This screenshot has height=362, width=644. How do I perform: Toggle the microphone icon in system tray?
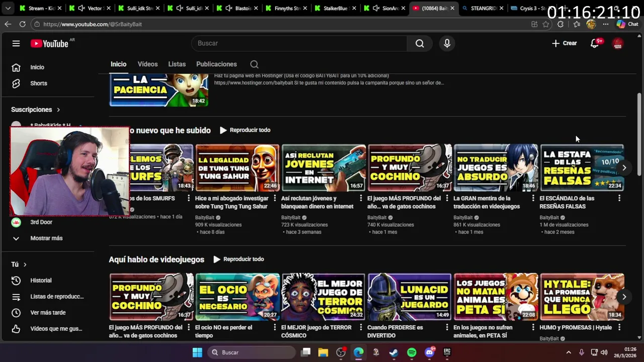[x=582, y=352]
